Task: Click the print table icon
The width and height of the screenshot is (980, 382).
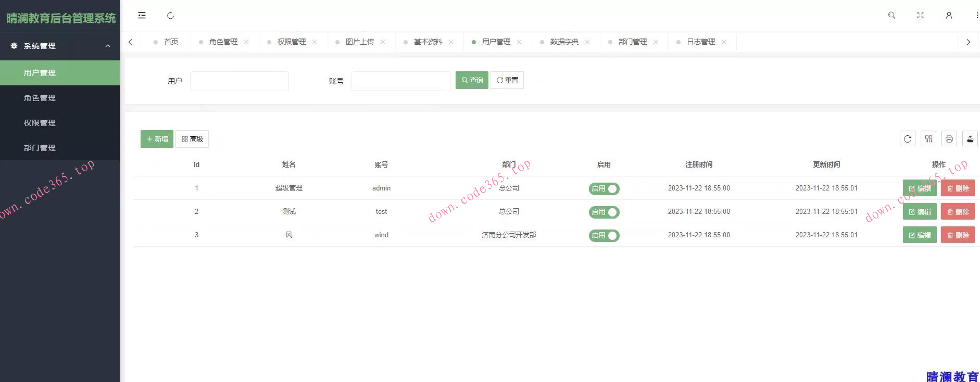Action: pos(949,139)
